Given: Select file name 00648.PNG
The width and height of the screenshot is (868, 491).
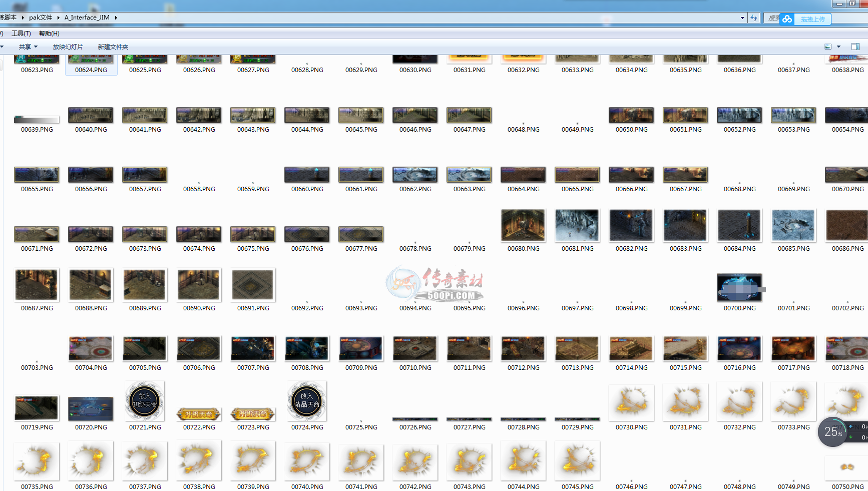Looking at the screenshot, I should pos(524,130).
